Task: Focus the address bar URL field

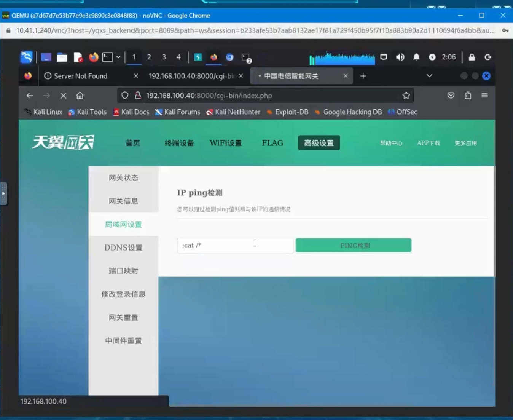Action: 266,96
